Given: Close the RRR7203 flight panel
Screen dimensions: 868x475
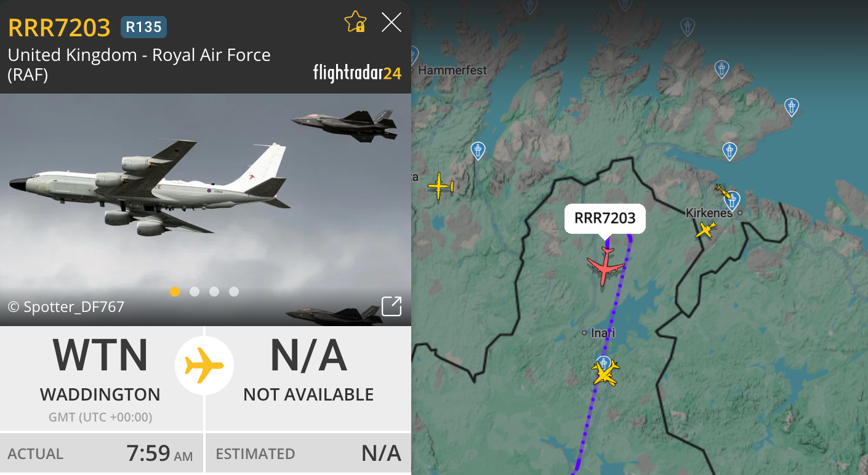Looking at the screenshot, I should pos(392,23).
